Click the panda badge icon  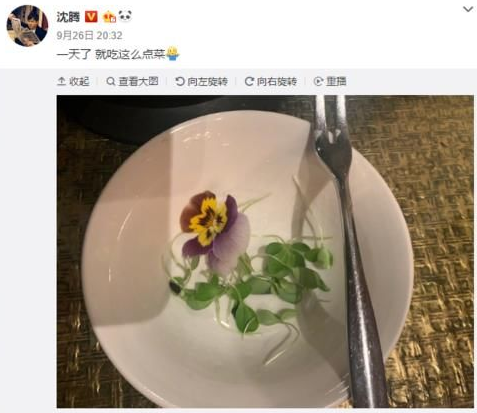(125, 16)
